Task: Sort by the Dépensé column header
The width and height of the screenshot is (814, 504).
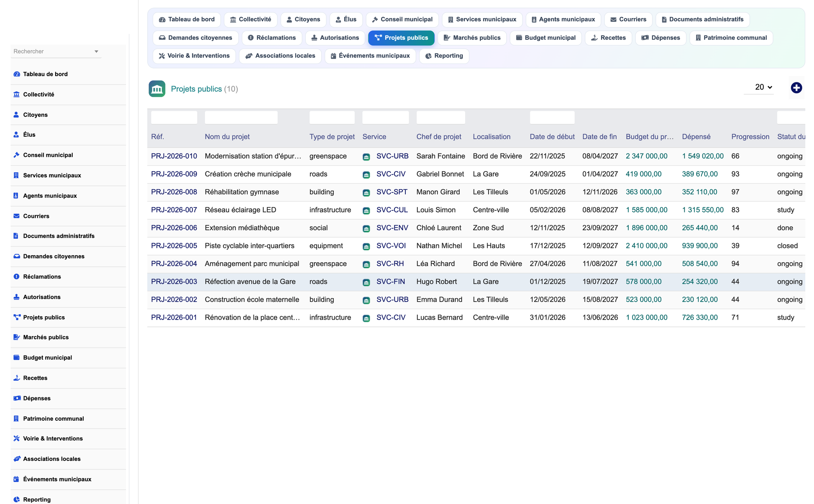Action: 696,137
